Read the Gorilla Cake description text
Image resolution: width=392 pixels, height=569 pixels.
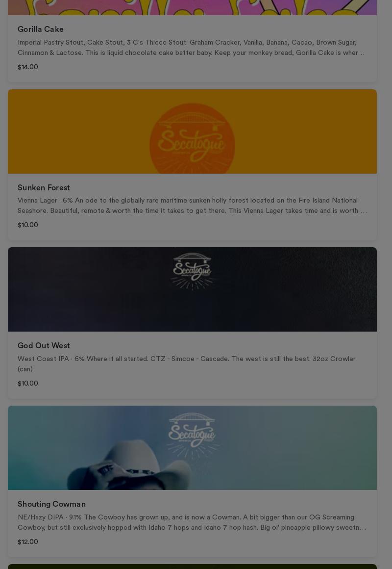(x=191, y=48)
